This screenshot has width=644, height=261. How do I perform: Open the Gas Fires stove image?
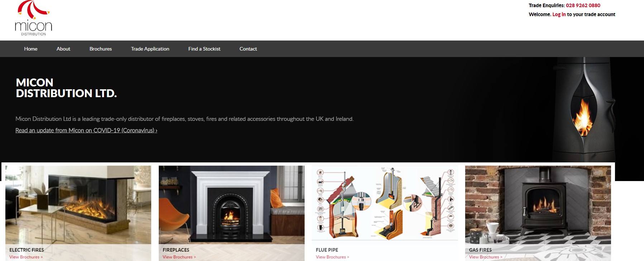click(538, 205)
